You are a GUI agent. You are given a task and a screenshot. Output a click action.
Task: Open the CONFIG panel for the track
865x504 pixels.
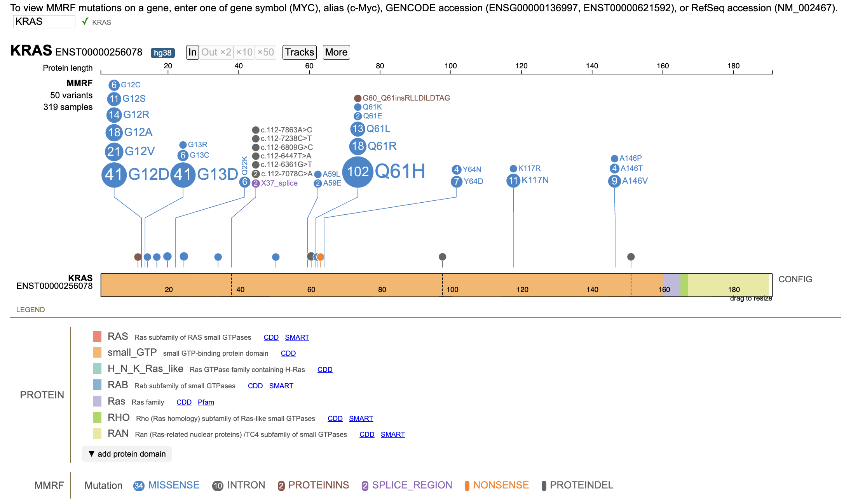pos(795,279)
